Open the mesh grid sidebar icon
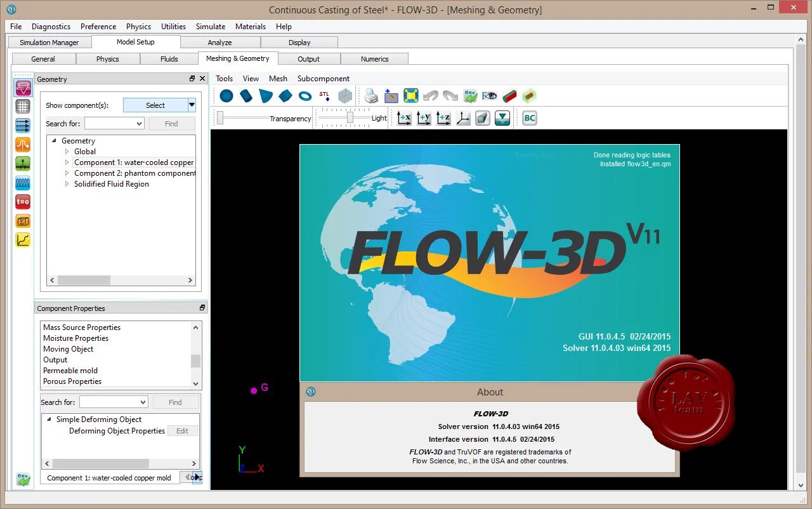Screen dimensions: 812x509 tap(23, 107)
